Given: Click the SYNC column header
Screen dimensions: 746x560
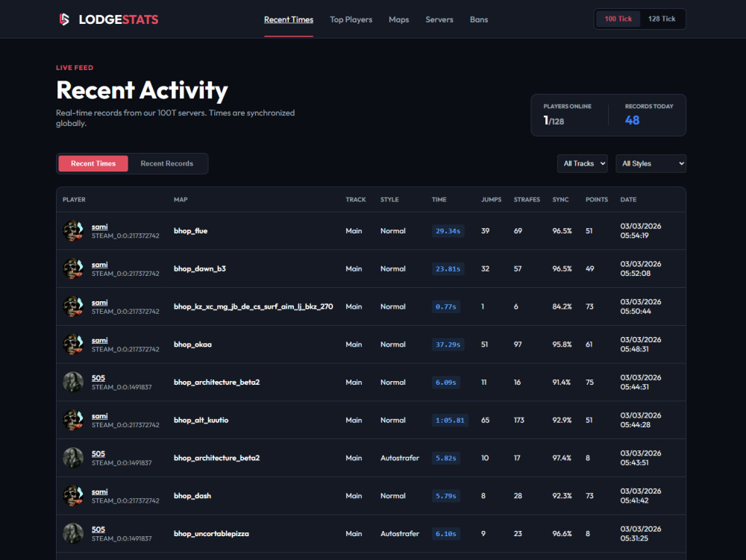Looking at the screenshot, I should [x=560, y=200].
